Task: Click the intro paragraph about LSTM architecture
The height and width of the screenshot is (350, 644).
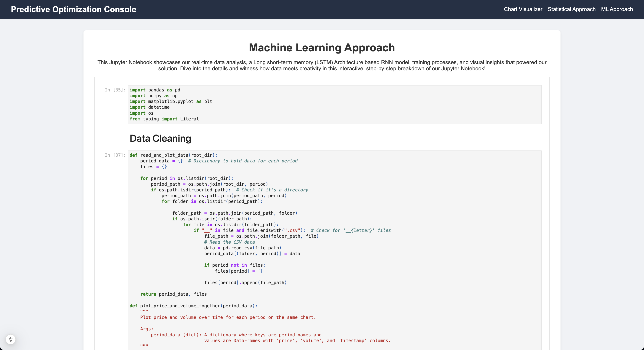Action: click(x=322, y=65)
